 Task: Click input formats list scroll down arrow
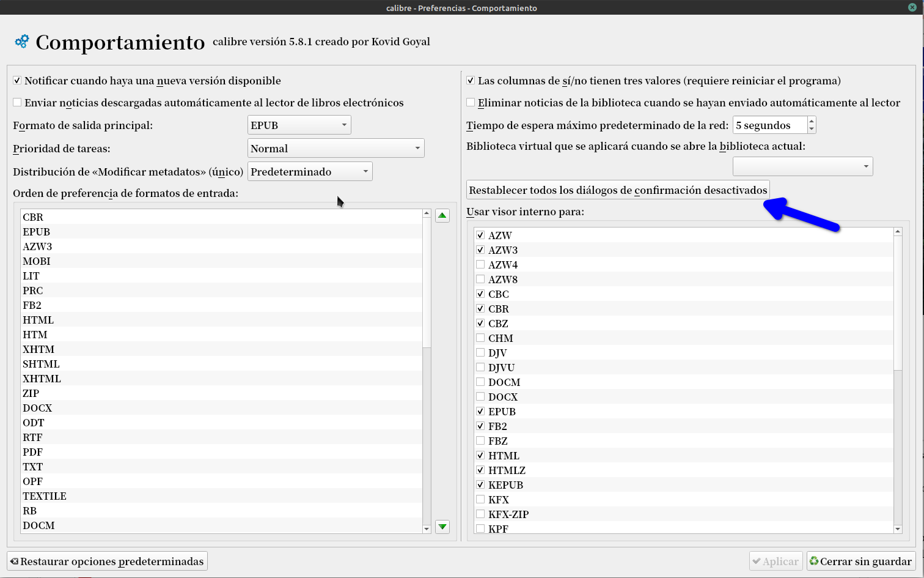coord(427,529)
